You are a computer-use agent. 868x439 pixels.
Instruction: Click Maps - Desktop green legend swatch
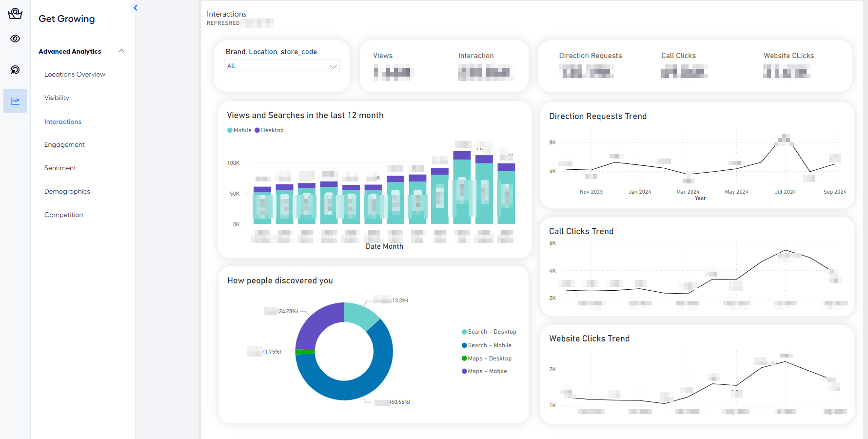[x=464, y=359]
